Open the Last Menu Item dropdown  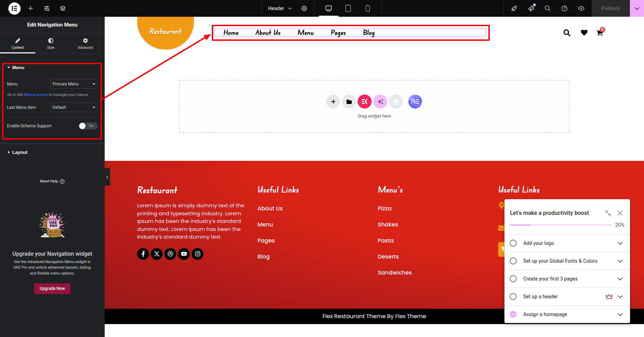click(74, 107)
